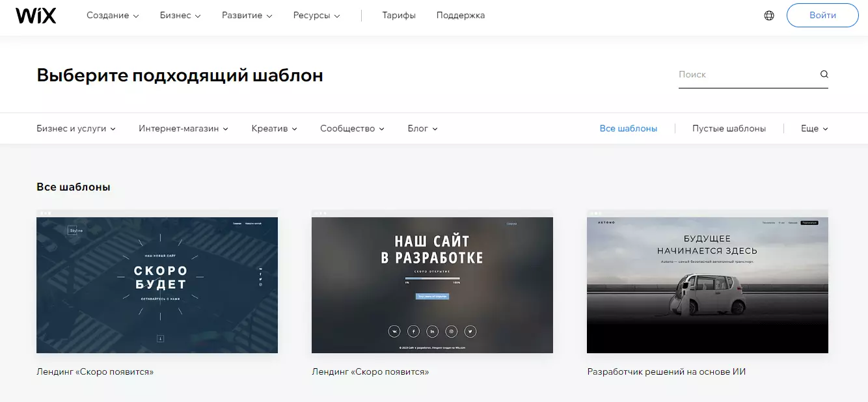Click the AUTONO logo in third template
The width and height of the screenshot is (868, 402).
(606, 222)
